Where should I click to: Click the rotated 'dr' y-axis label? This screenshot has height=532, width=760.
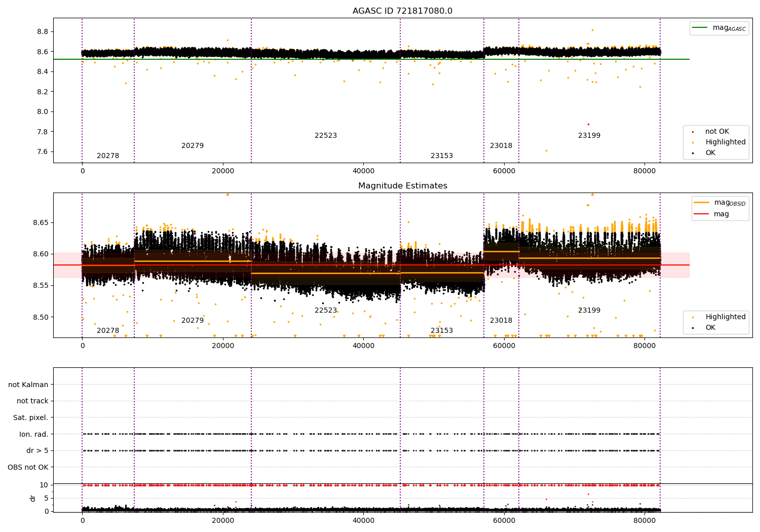click(33, 499)
